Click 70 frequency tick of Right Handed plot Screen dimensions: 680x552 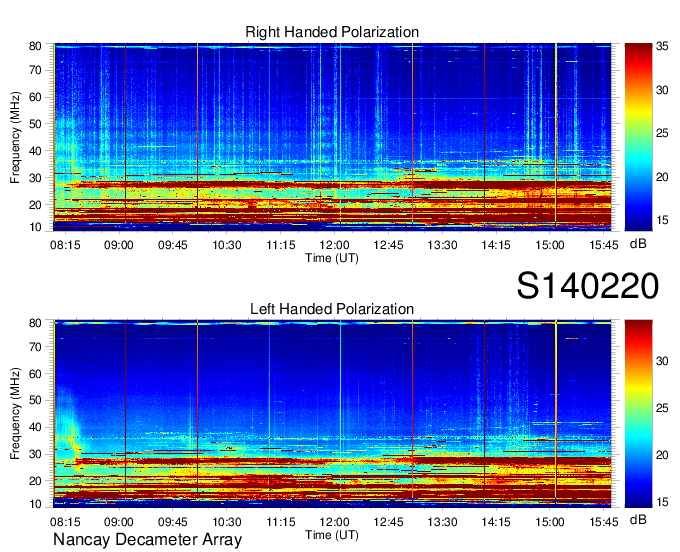[x=35, y=70]
